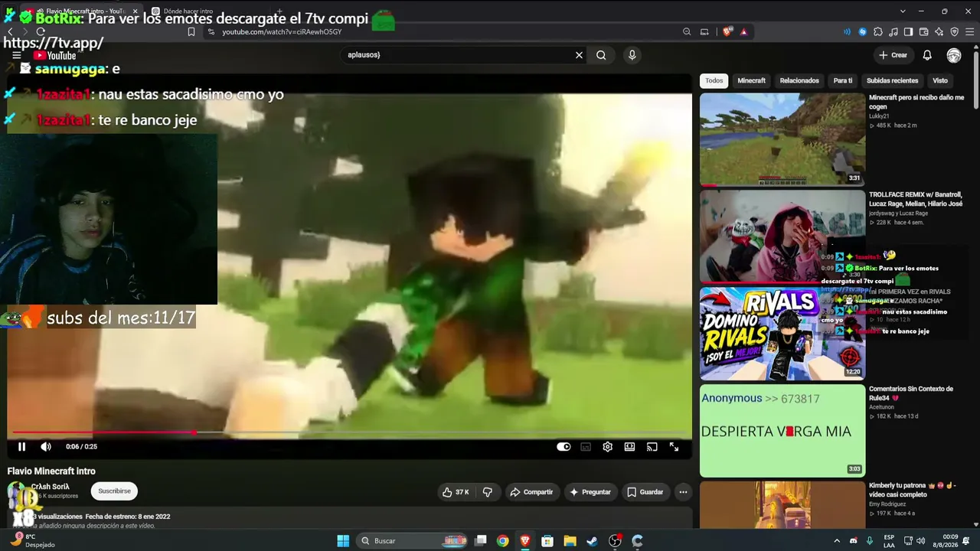Open more actions three-dot menu
980x551 pixels.
click(x=683, y=492)
